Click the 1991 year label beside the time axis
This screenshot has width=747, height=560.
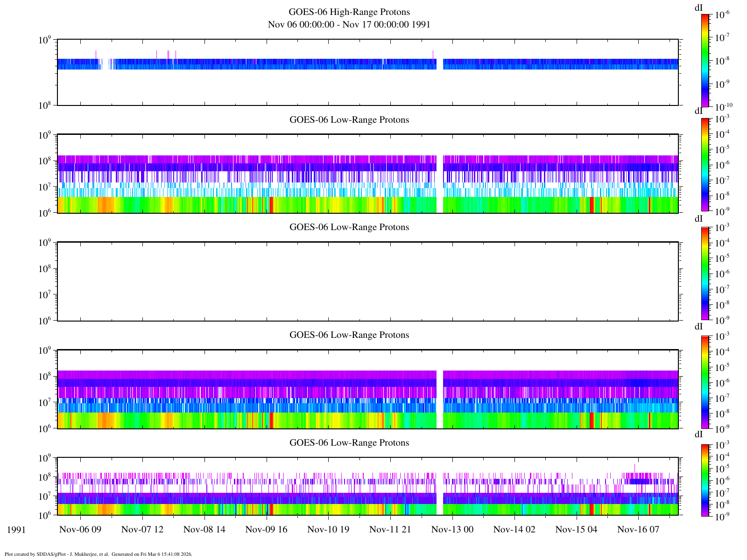[16, 530]
